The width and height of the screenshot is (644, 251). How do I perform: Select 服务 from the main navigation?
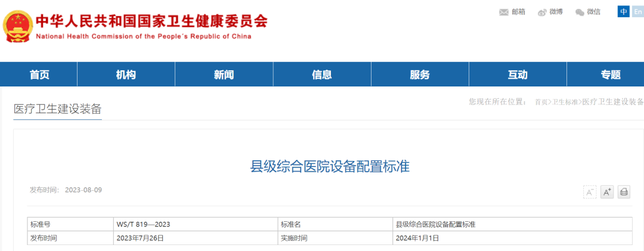[x=420, y=75]
